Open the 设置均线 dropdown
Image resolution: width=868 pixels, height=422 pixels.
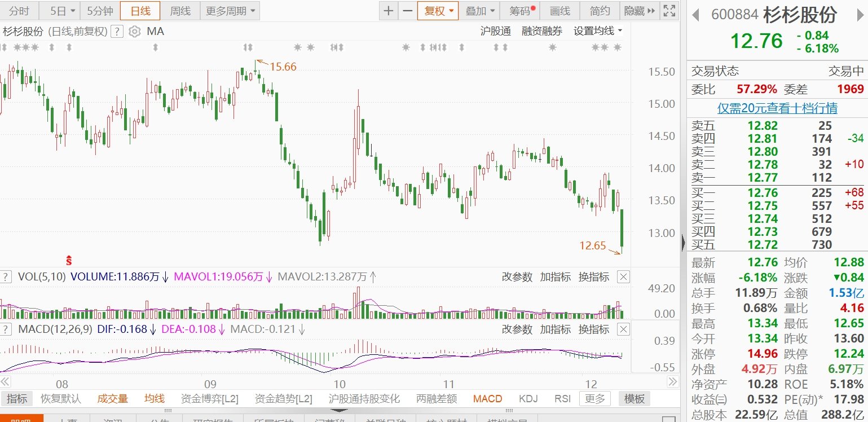tap(598, 31)
